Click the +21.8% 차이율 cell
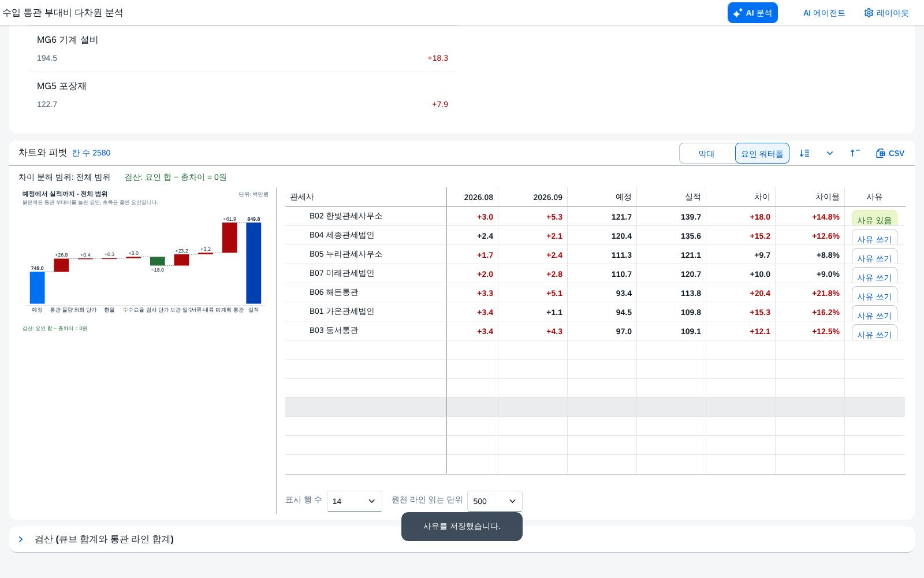 pyautogui.click(x=810, y=293)
